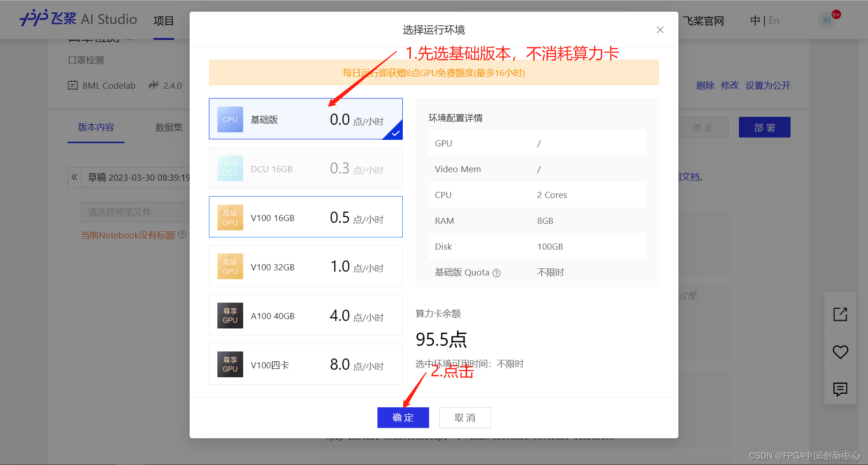Click the BML Codelab notebook icon

(73, 85)
